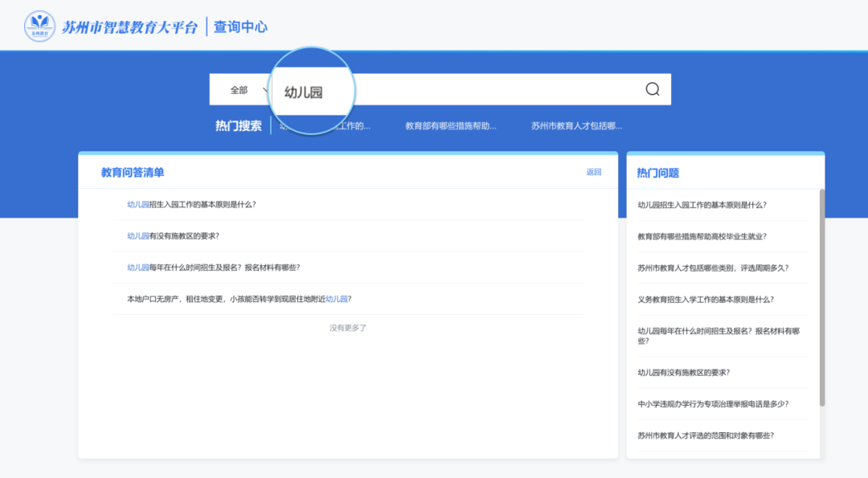Click the search input field containing 幼儿园
The height and width of the screenshot is (478, 868).
(482, 90)
